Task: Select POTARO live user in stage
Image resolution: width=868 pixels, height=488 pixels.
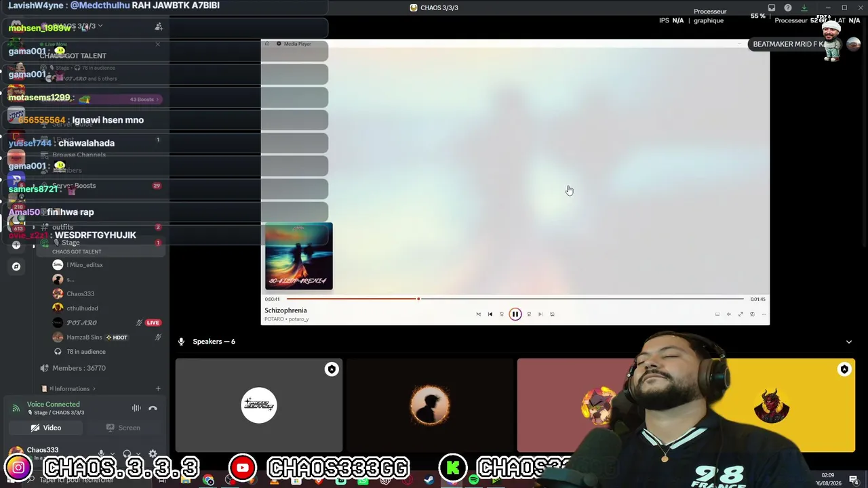Action: tap(81, 323)
